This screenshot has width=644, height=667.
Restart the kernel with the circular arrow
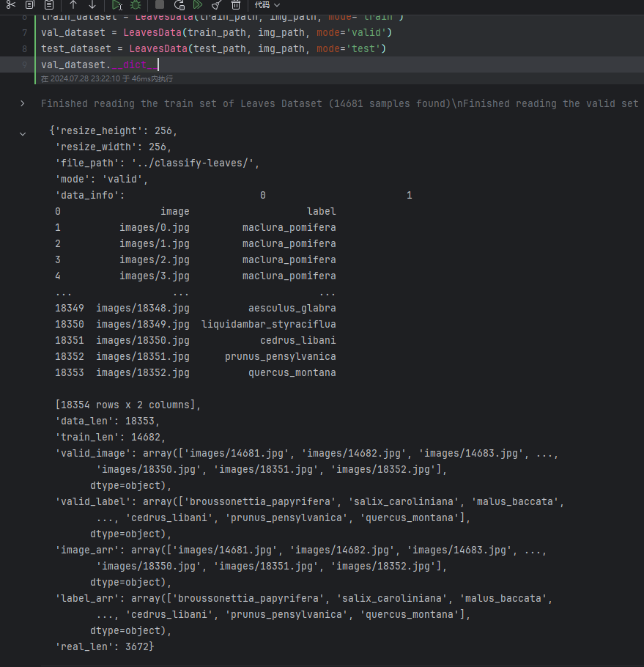pos(179,5)
